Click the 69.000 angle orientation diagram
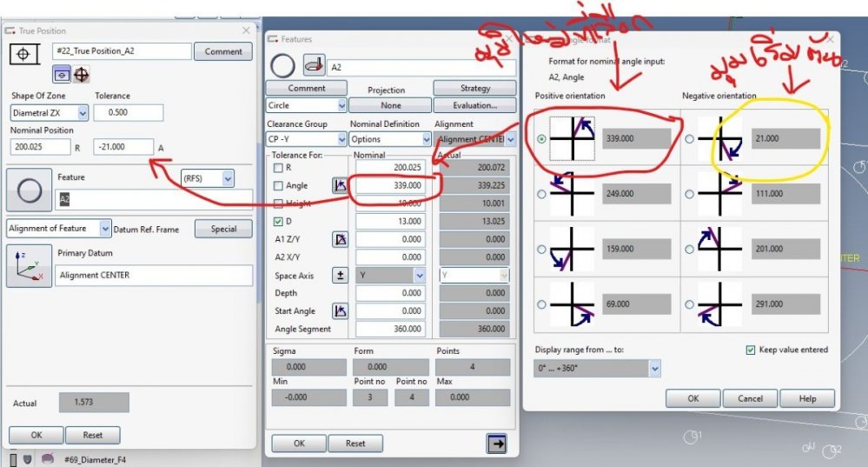The width and height of the screenshot is (868, 467). [572, 304]
